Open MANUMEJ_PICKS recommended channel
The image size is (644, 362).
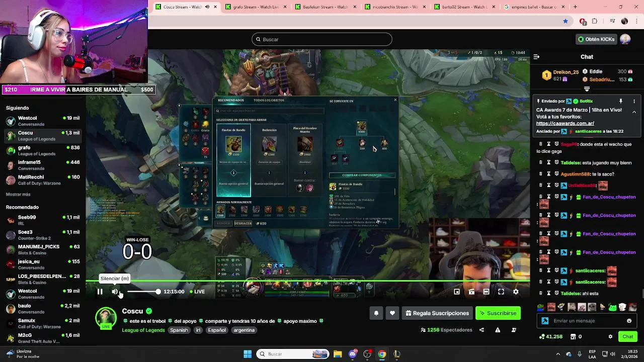pyautogui.click(x=43, y=250)
